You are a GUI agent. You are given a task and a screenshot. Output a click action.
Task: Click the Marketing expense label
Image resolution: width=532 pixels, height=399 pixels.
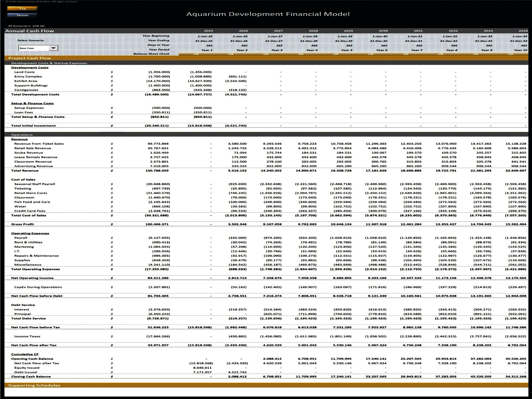(24, 247)
